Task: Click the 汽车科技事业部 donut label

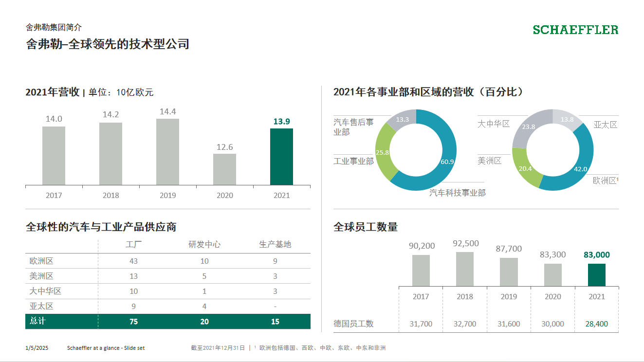Action: tap(457, 193)
